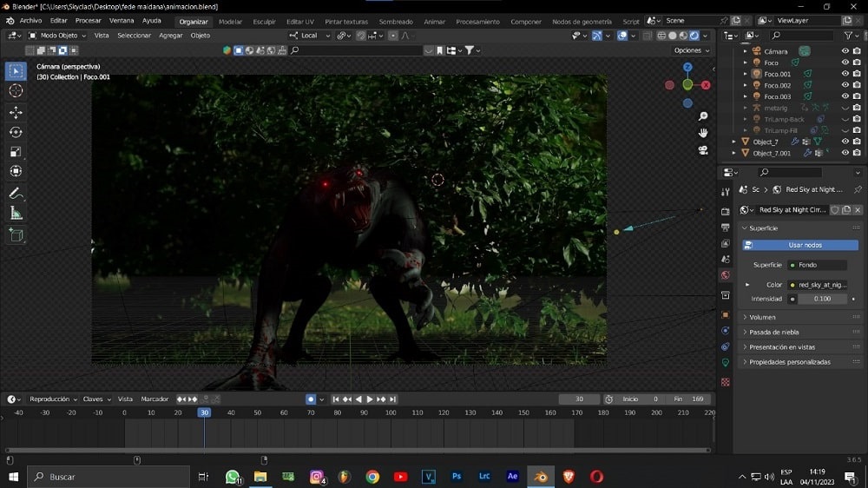This screenshot has width=868, height=488.
Task: Click the Usar nodos button
Action: pyautogui.click(x=805, y=245)
